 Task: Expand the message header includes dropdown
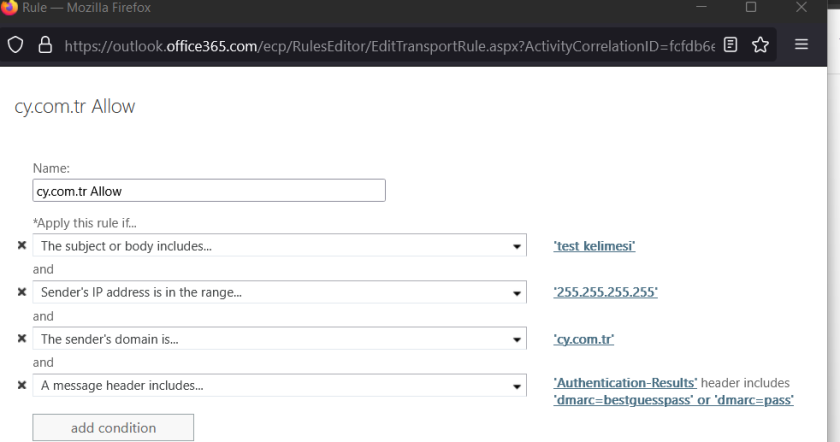click(517, 386)
